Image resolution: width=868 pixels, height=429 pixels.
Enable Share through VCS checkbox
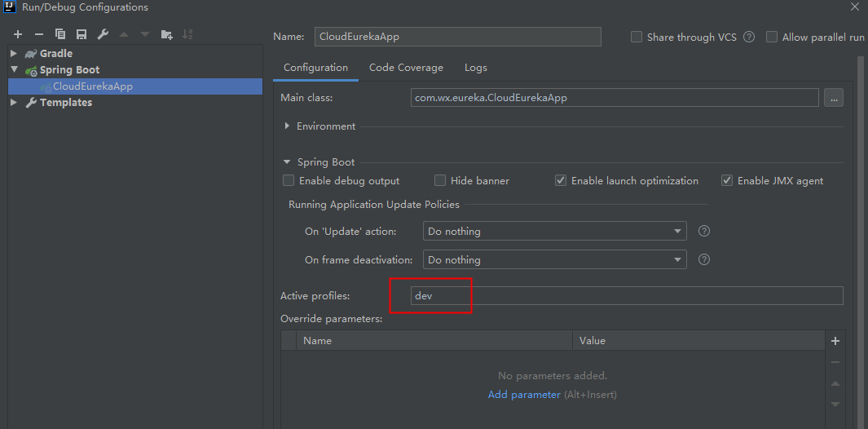tap(637, 38)
